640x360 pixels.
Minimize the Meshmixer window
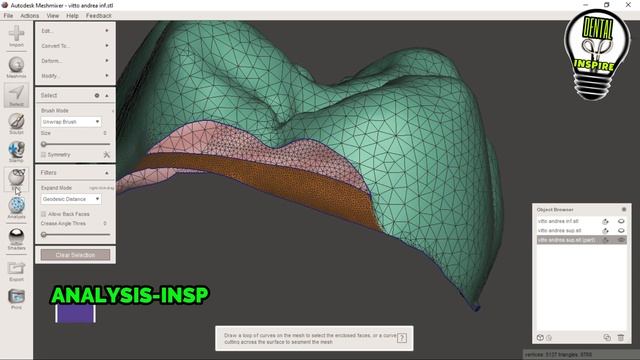pos(586,4)
